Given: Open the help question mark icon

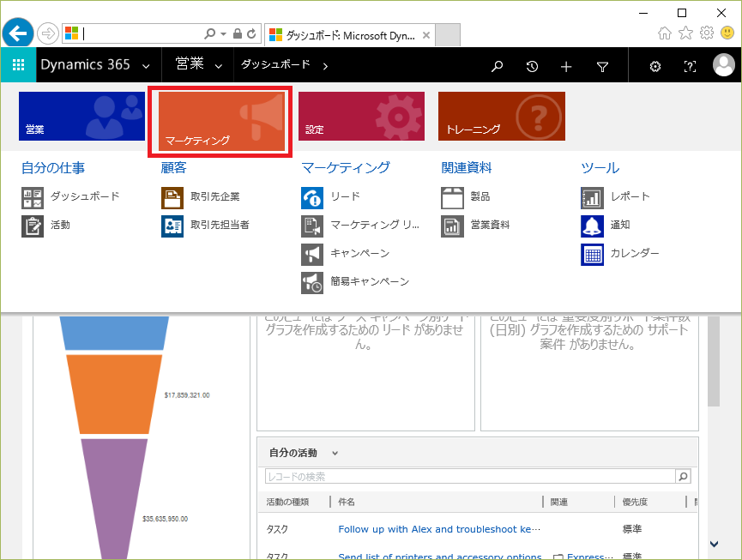Looking at the screenshot, I should point(690,67).
